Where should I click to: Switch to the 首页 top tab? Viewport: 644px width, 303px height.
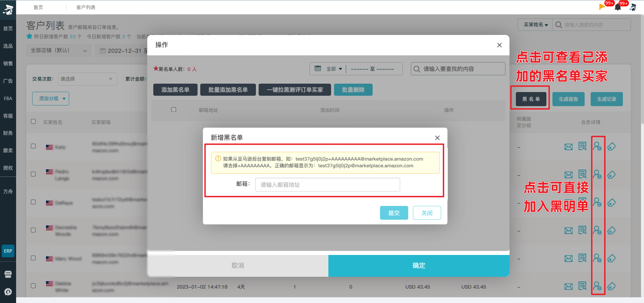tap(38, 7)
